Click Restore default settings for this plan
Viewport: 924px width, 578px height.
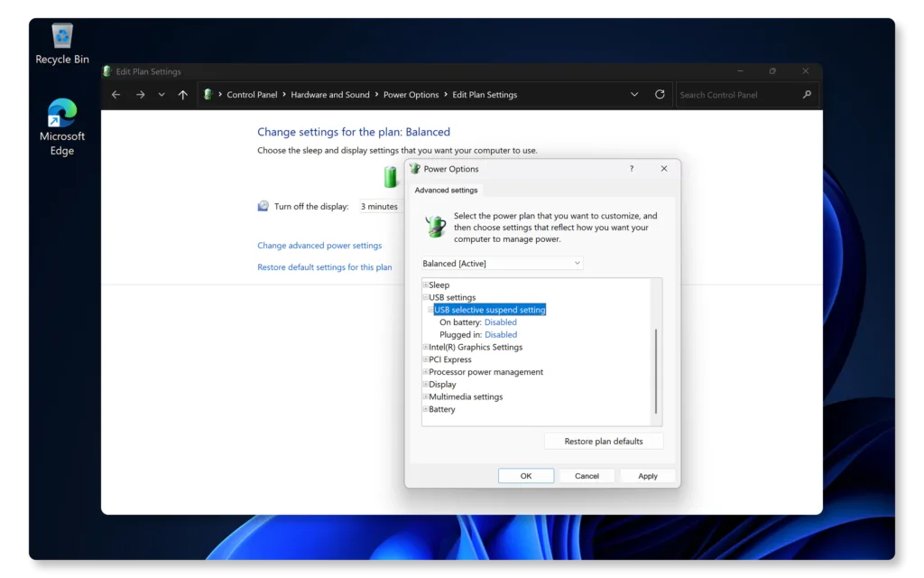pos(324,267)
